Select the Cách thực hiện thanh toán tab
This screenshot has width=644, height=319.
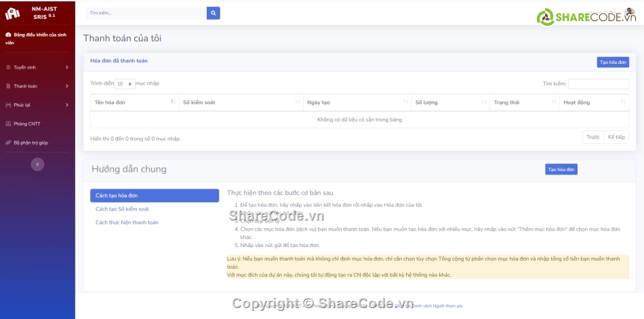click(x=127, y=223)
